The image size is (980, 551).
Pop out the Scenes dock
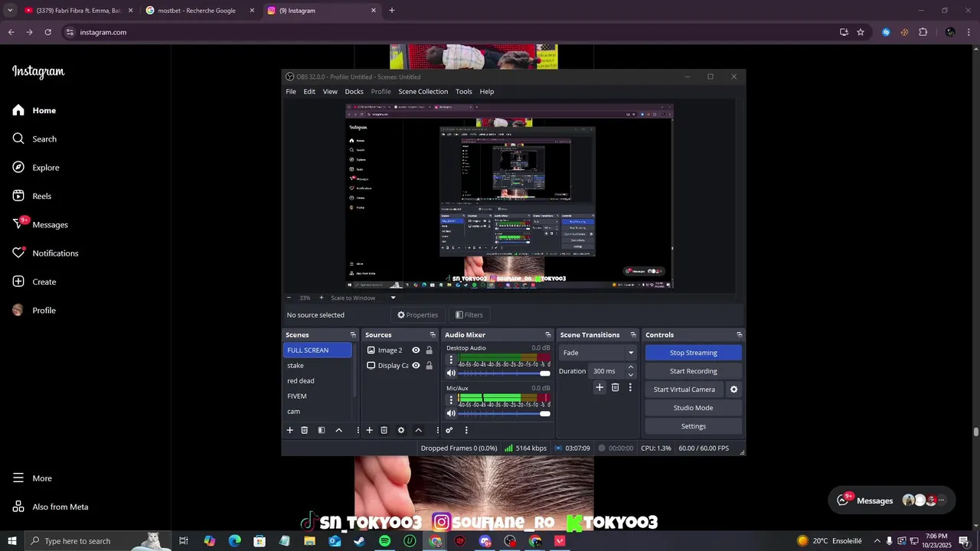(x=353, y=334)
